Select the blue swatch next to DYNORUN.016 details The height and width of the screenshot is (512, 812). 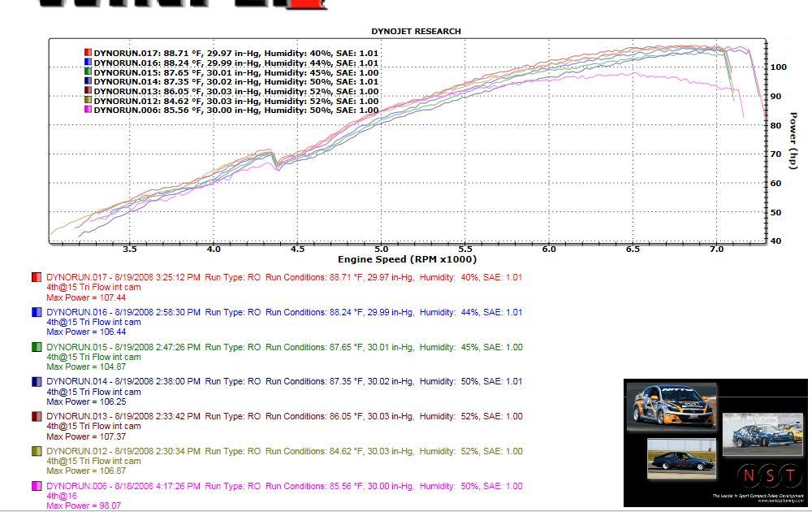(37, 313)
